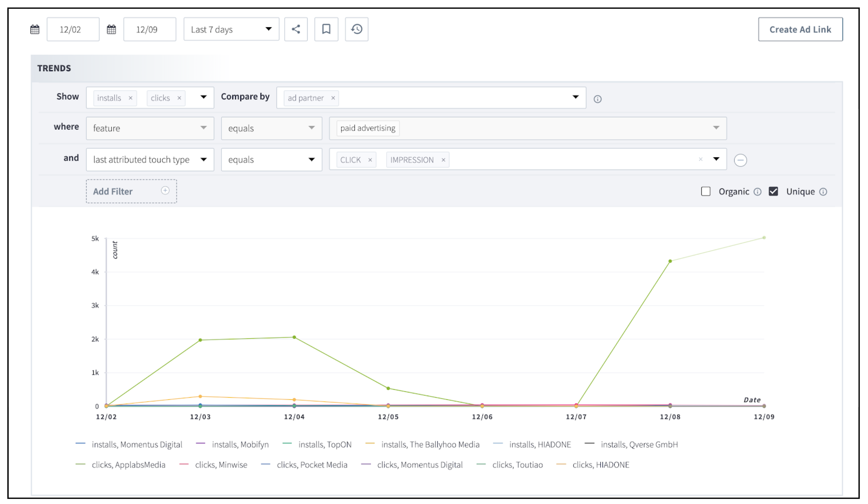Expand the Show metrics dropdown arrow
This screenshot has height=504, width=868.
204,97
